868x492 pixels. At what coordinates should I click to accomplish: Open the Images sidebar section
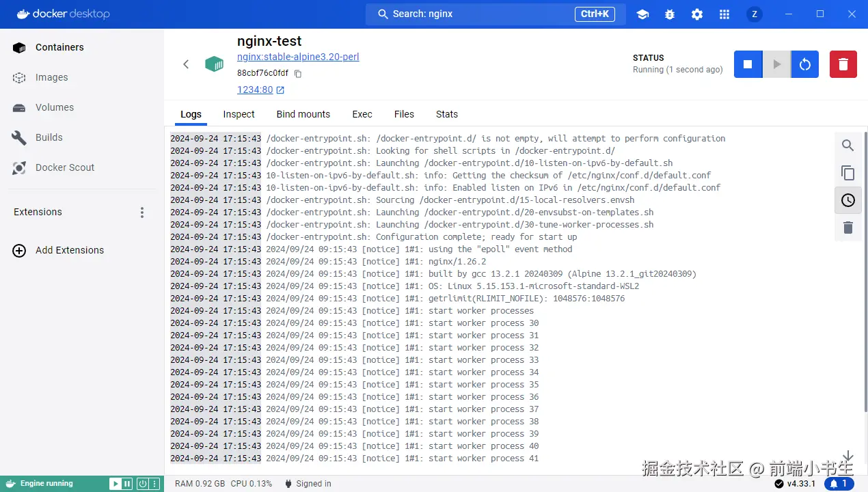(x=82, y=77)
